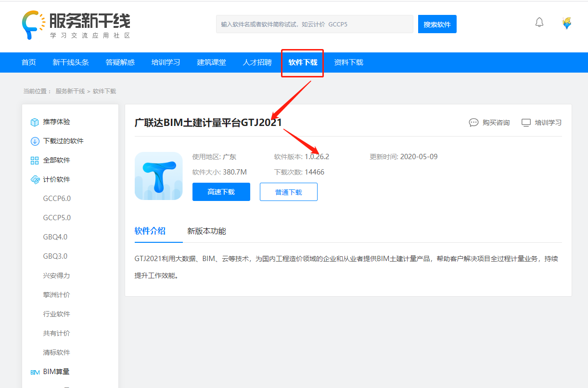The width and height of the screenshot is (588, 388).
Task: Select 兴安得力 in sidebar list
Action: pyautogui.click(x=57, y=275)
